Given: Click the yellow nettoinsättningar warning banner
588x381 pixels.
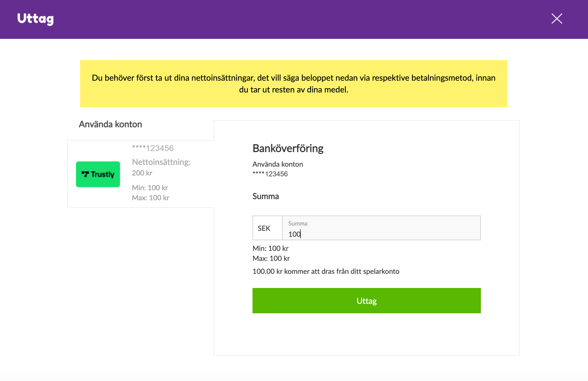Looking at the screenshot, I should (294, 84).
